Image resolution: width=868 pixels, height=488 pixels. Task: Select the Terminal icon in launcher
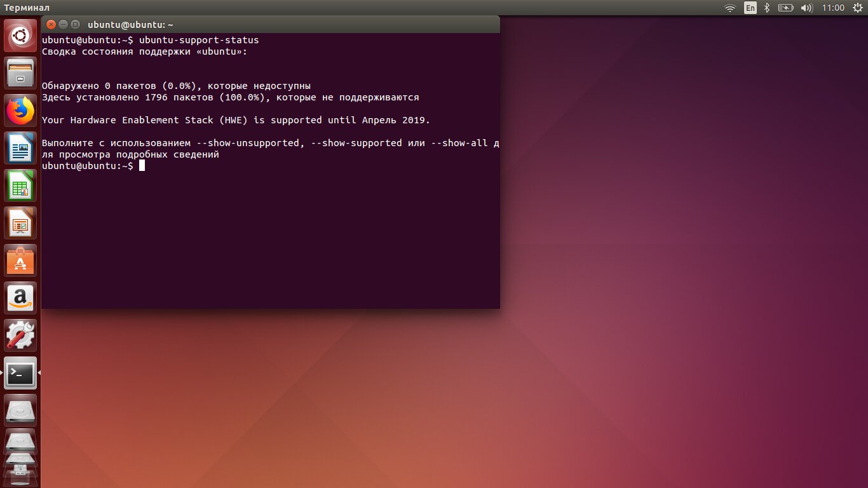(21, 373)
